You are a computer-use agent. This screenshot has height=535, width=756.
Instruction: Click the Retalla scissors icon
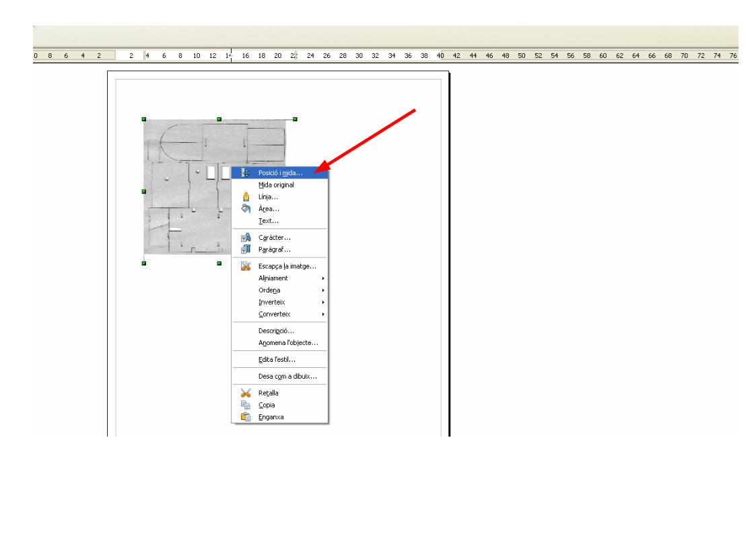[x=246, y=393]
